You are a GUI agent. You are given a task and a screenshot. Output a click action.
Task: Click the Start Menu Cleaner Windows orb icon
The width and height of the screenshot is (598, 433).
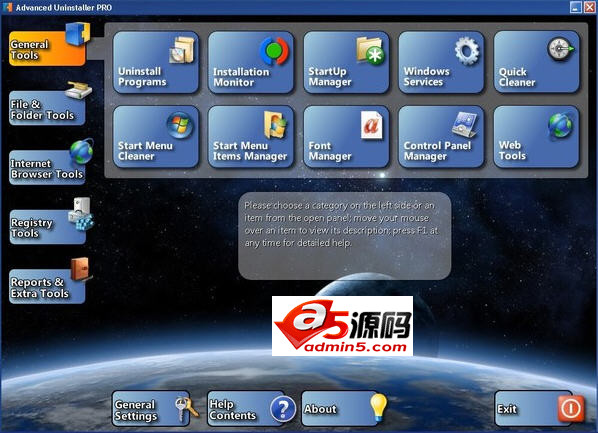click(x=180, y=125)
